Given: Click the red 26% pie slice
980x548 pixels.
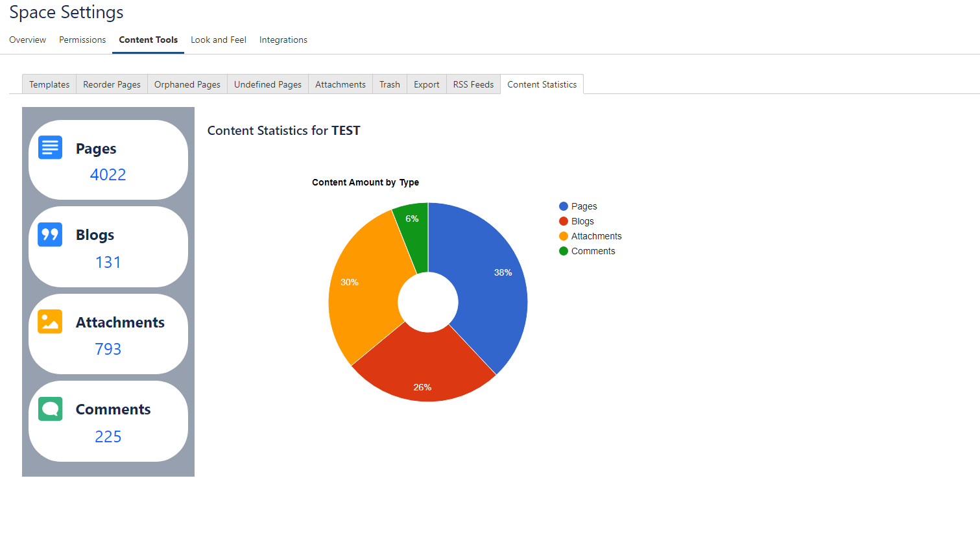Looking at the screenshot, I should click(x=423, y=366).
